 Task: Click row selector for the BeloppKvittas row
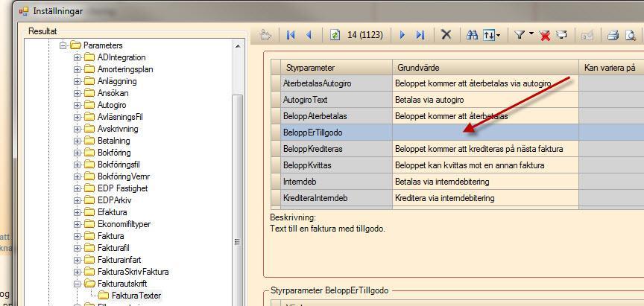[276, 165]
